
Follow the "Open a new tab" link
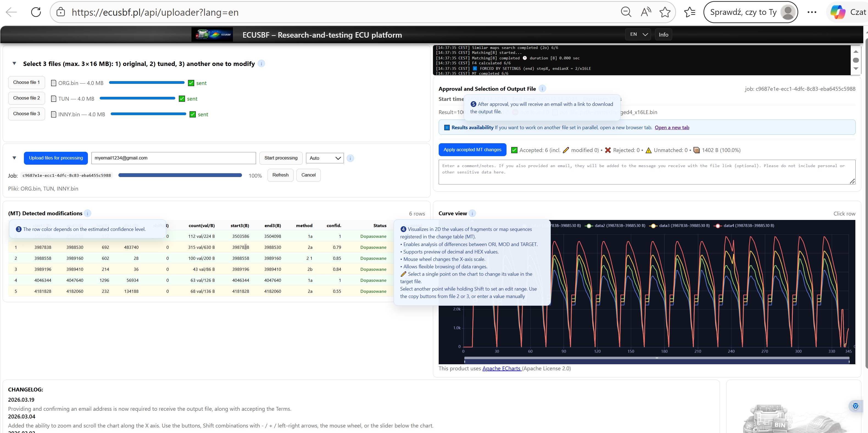(672, 128)
